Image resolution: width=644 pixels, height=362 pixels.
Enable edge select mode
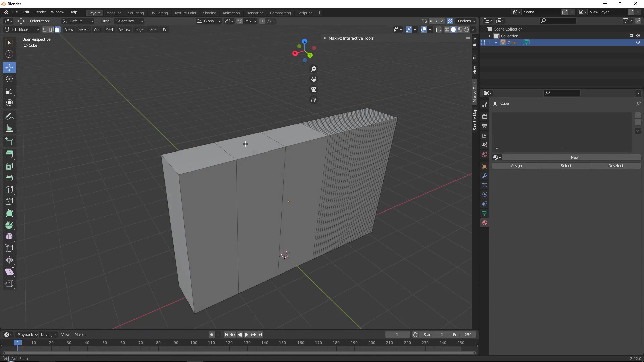click(51, 29)
